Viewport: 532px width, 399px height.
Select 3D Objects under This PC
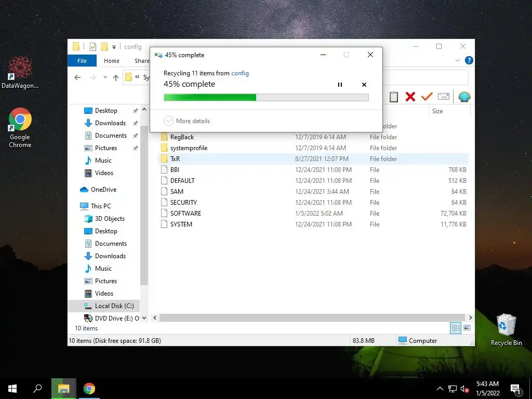tap(110, 219)
